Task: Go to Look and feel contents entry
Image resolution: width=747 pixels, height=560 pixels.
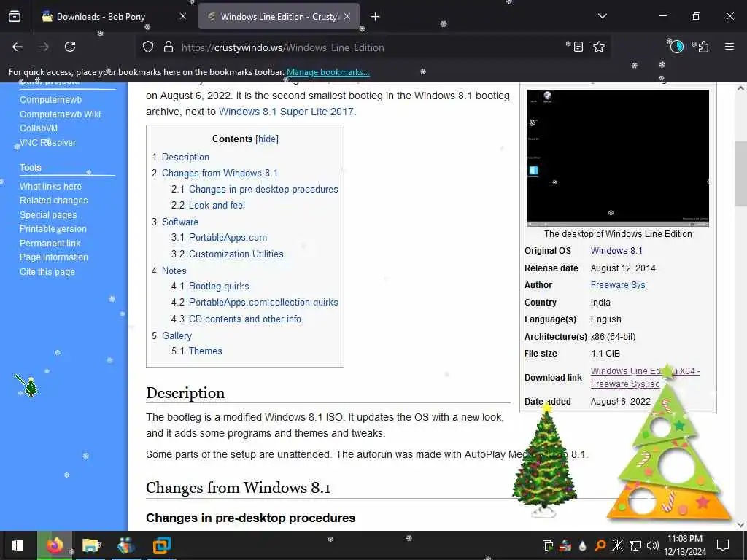Action: [x=217, y=205]
